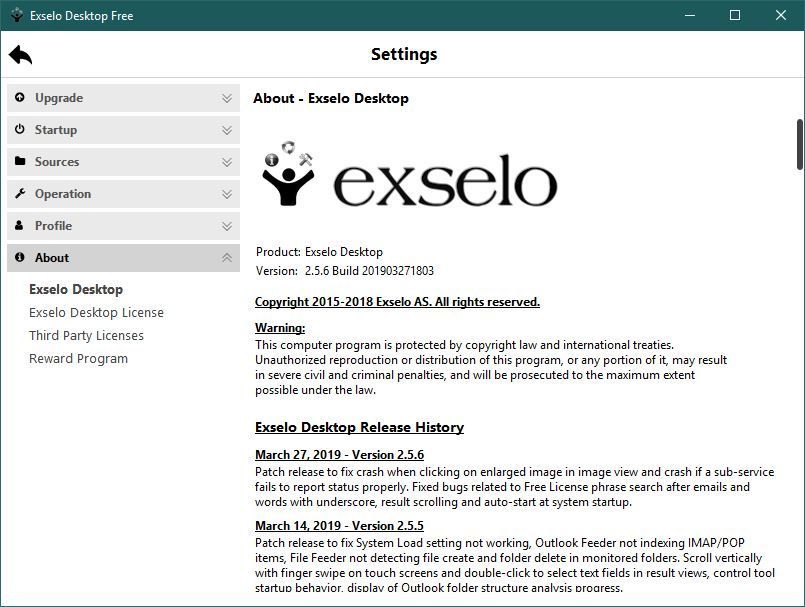Open Exselo Desktop License page
Screen dimensions: 805x607
click(x=97, y=312)
